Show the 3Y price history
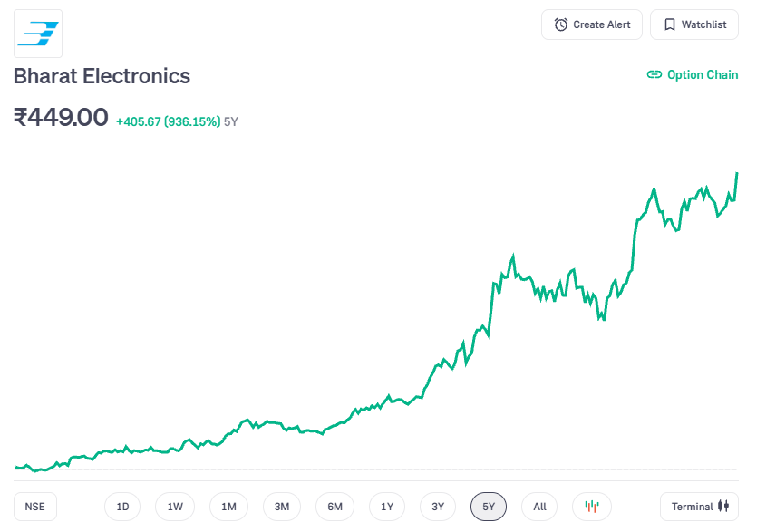The width and height of the screenshot is (766, 532). click(438, 507)
